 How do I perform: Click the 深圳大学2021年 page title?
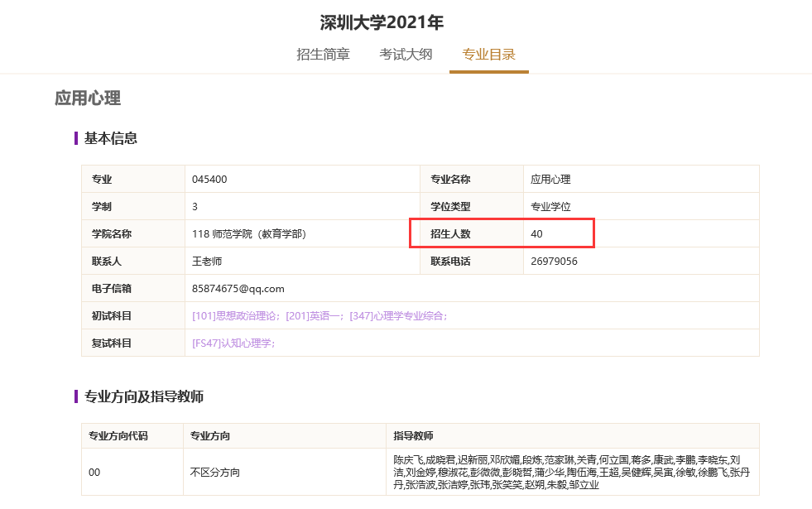382,22
